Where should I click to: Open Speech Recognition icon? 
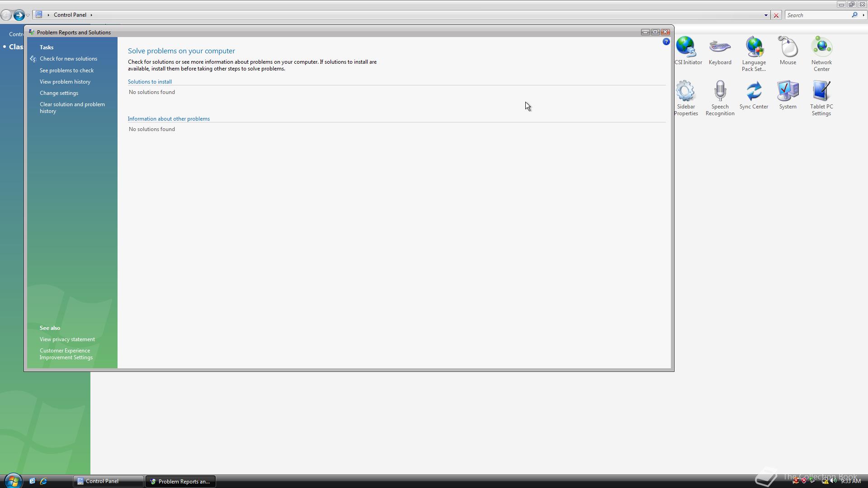720,98
